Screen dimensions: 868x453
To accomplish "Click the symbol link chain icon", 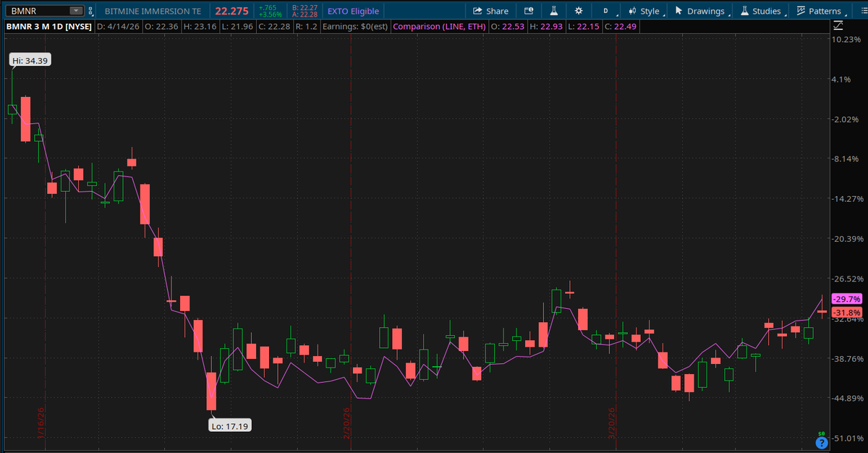I will pyautogui.click(x=90, y=11).
